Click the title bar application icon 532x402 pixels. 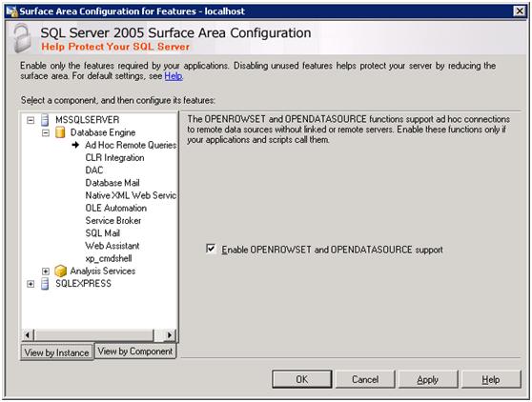(11, 11)
